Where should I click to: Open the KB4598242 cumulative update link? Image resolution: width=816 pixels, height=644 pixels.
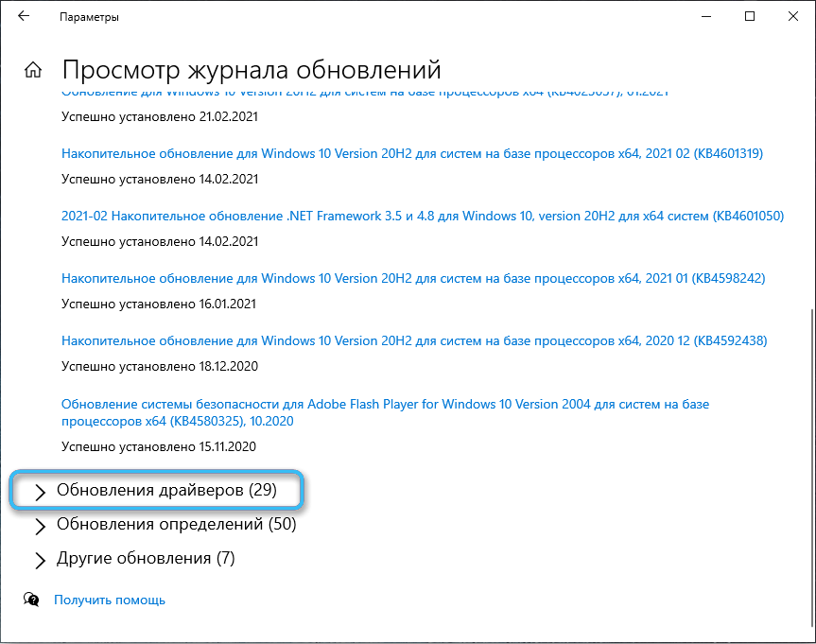[412, 278]
